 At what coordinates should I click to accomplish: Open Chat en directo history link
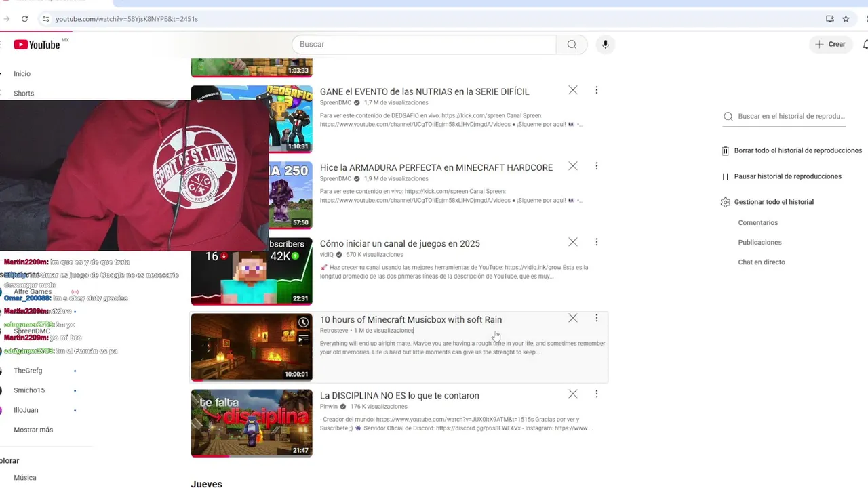click(x=762, y=262)
